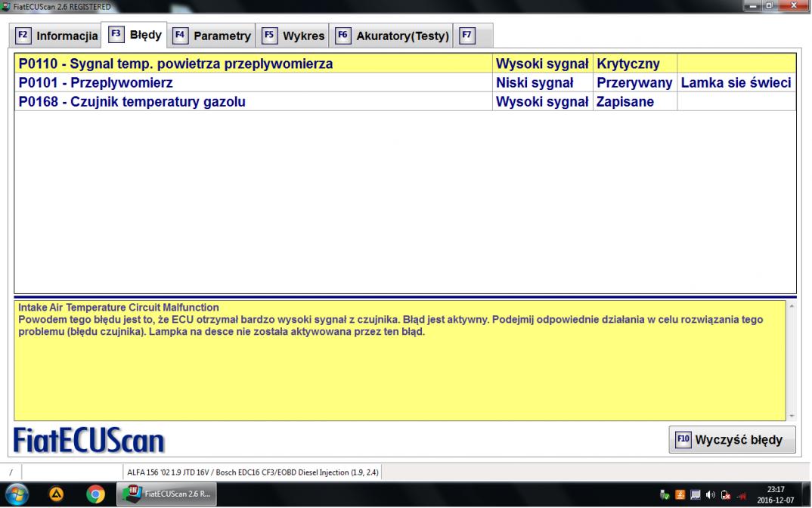Click the orange Java tray icon
The height and width of the screenshot is (508, 812).
[x=680, y=495]
